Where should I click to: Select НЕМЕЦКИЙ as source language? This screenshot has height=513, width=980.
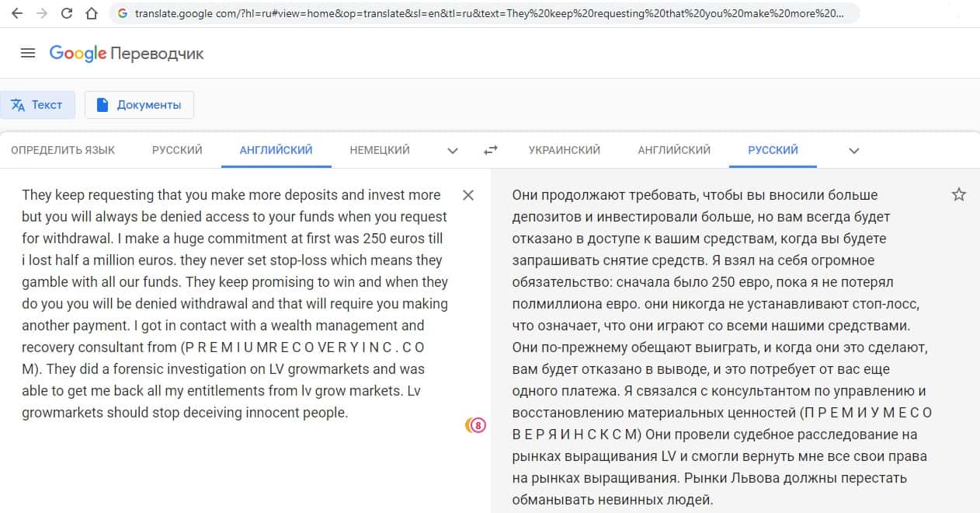click(380, 150)
